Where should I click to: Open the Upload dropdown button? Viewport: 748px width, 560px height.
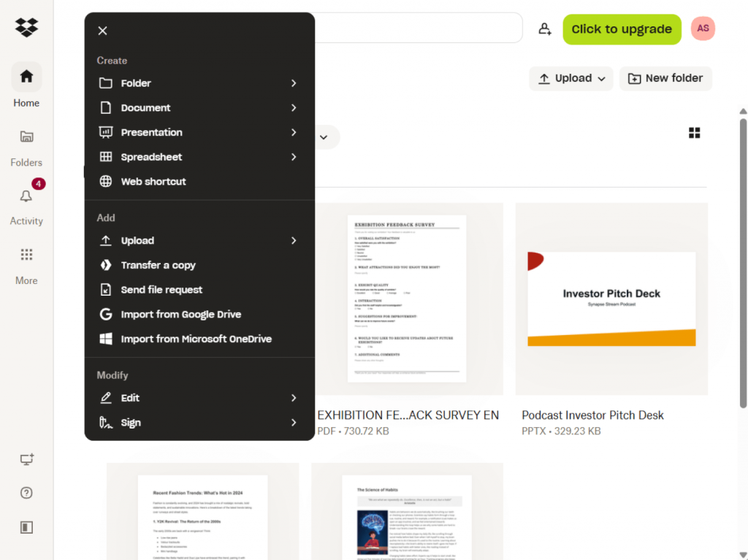pyautogui.click(x=572, y=78)
